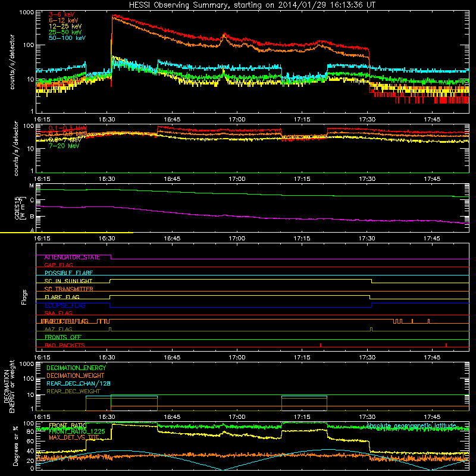This screenshot has height=476, width=476.
Task: Select the ATTENUATOR_STATE flag label
Action: pyautogui.click(x=72, y=258)
